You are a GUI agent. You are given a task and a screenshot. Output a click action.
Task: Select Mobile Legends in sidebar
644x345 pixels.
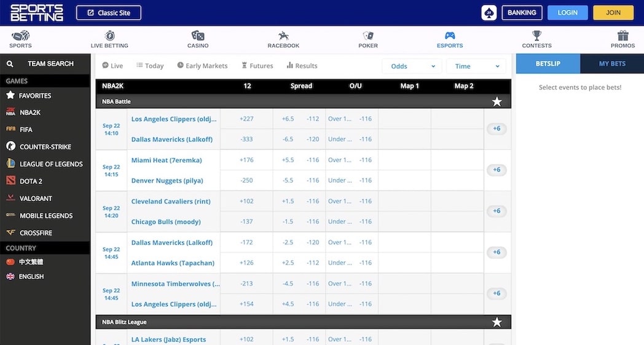click(45, 216)
